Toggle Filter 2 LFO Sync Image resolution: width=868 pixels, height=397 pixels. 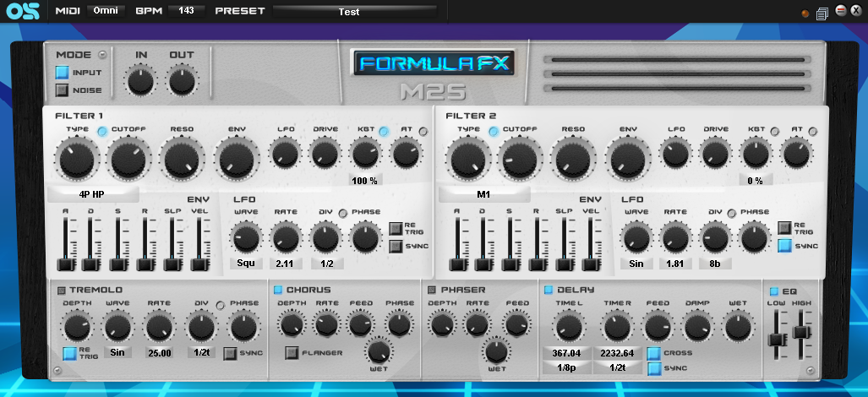click(784, 246)
